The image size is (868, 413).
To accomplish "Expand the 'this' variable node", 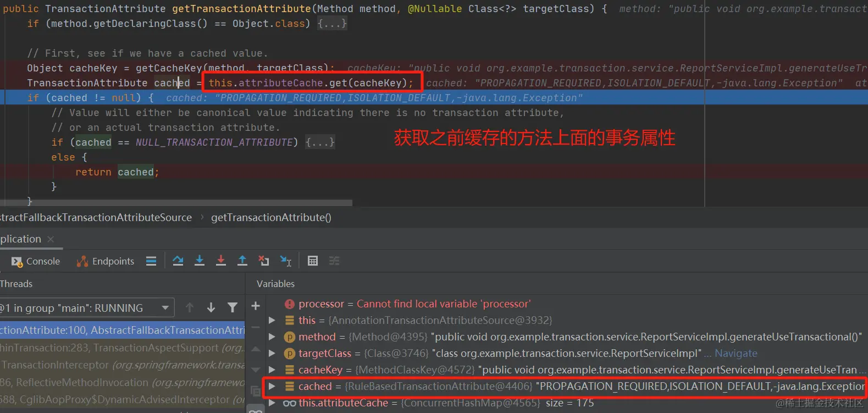I will pos(272,320).
